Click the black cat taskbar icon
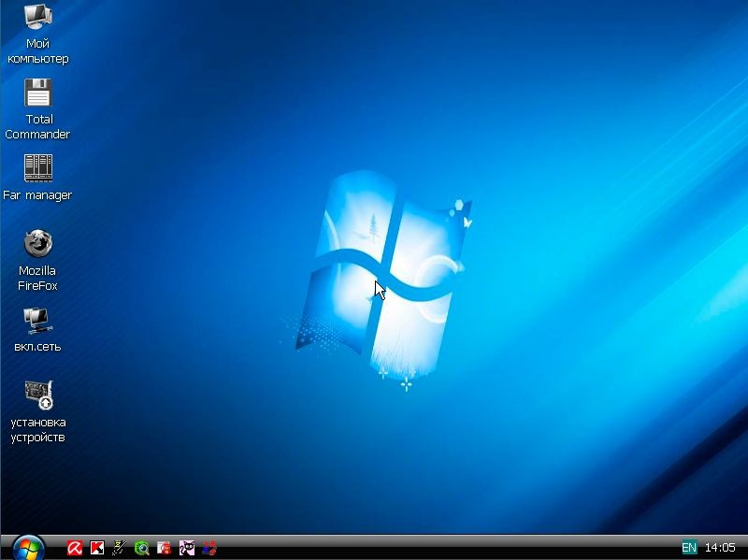Viewport: 748px width, 560px height. click(x=186, y=548)
